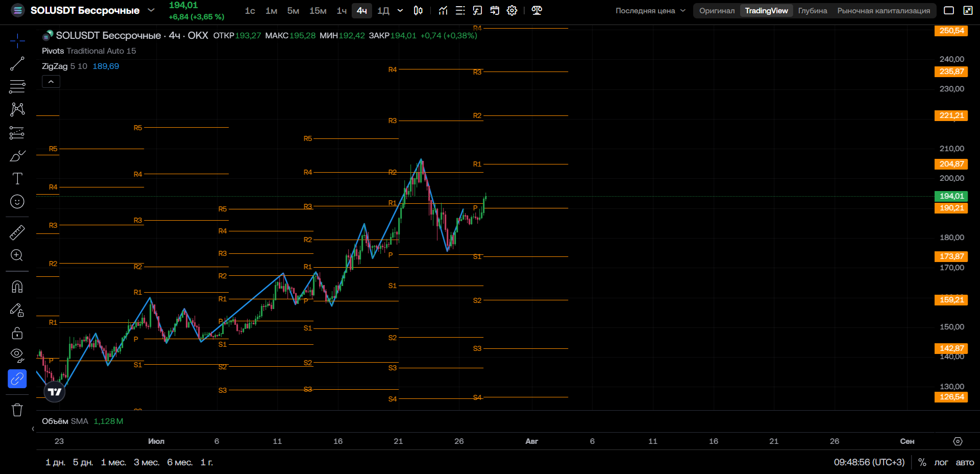
Task: Open chart settings gear icon
Action: [512, 10]
